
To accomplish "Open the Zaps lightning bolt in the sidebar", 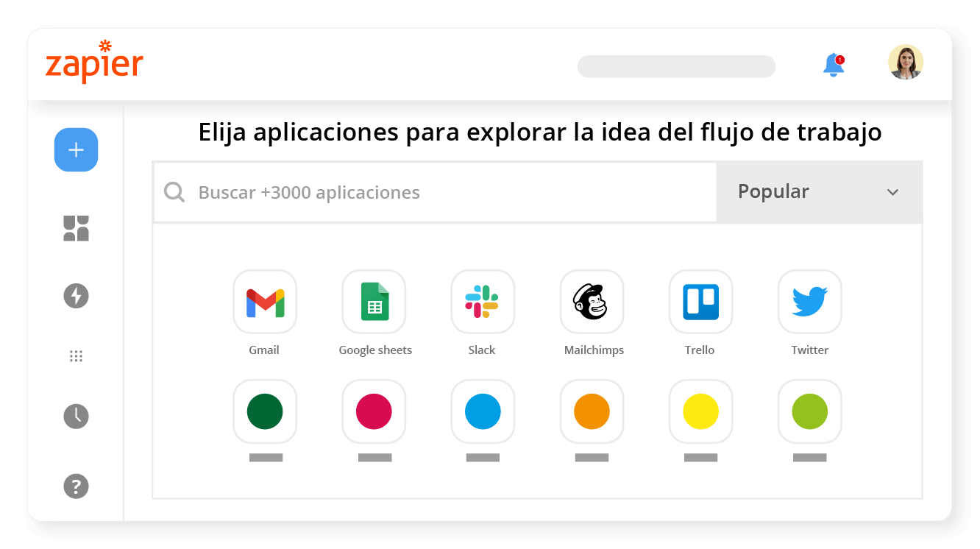I will (76, 297).
